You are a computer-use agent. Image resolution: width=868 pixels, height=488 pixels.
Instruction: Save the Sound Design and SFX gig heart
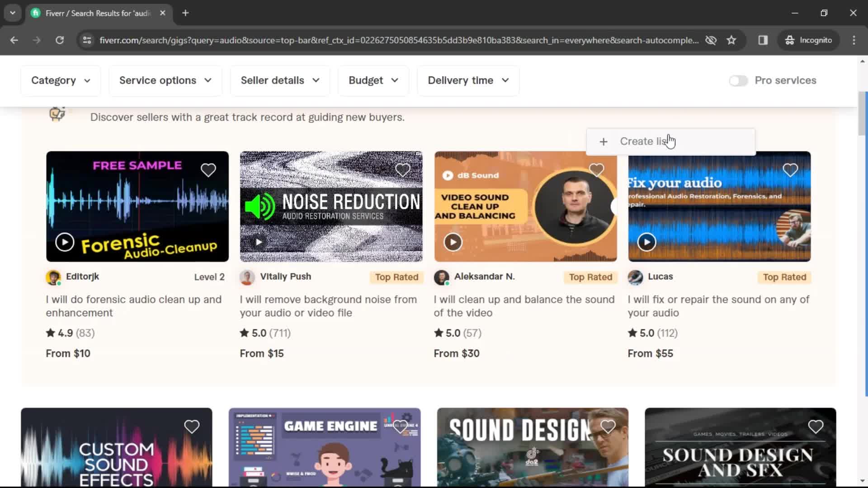click(816, 427)
